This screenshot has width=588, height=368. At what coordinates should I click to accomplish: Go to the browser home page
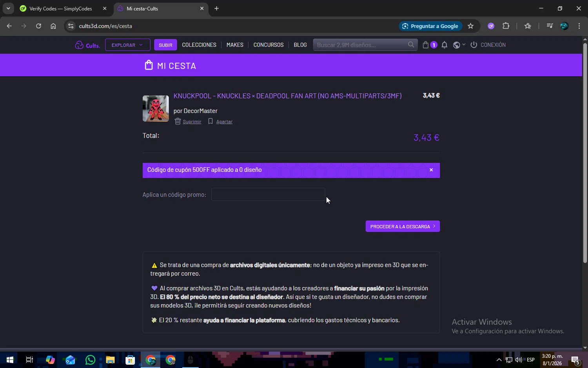tap(53, 26)
